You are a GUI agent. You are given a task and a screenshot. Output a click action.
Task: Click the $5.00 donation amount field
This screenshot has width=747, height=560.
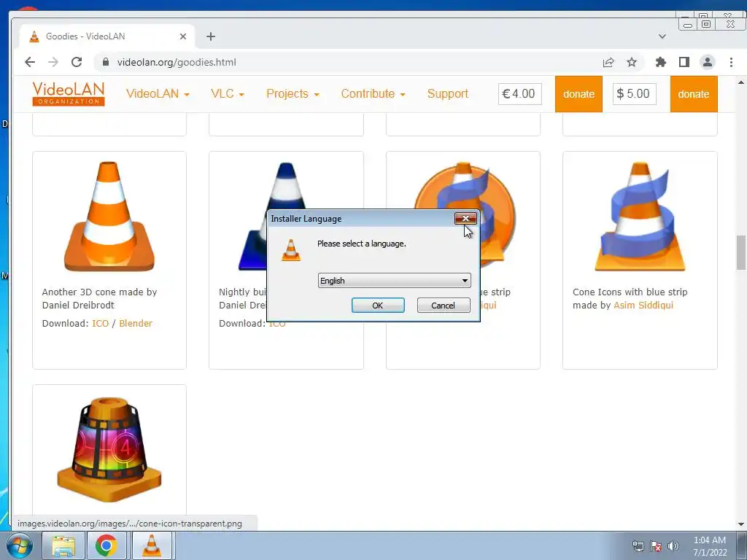pyautogui.click(x=634, y=94)
